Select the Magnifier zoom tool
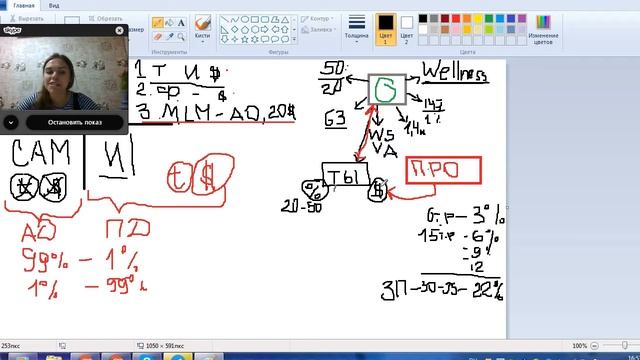Viewport: 640px width, 360px height. (181, 37)
